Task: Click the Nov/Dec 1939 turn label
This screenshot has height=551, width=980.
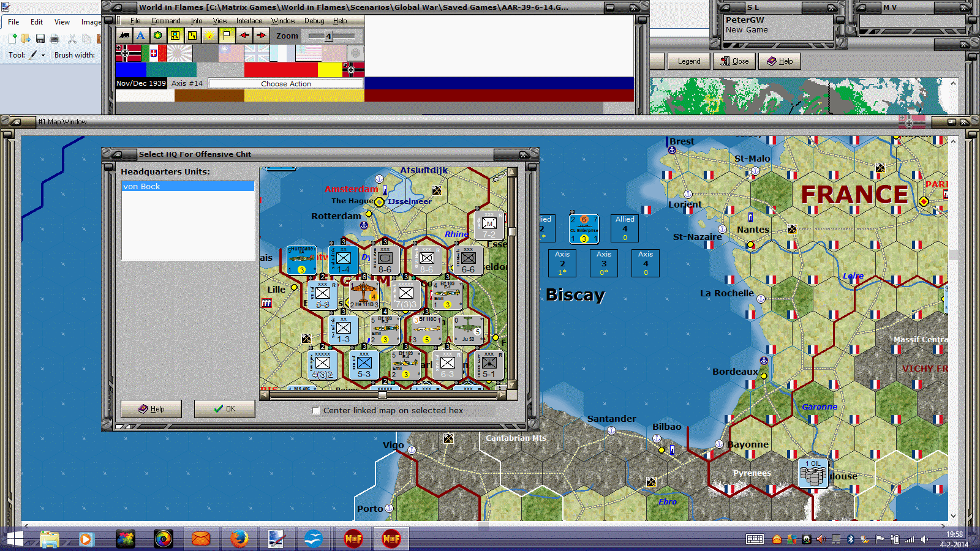Action: [141, 83]
